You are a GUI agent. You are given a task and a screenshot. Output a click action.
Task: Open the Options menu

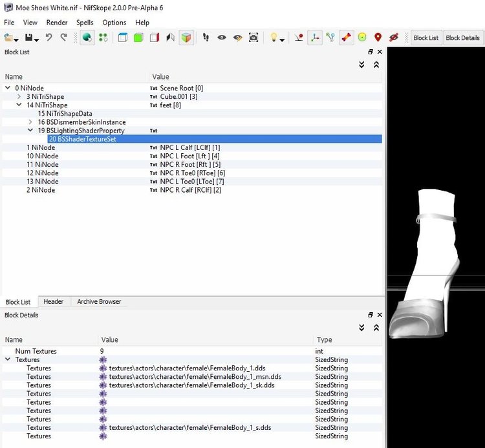pos(114,23)
